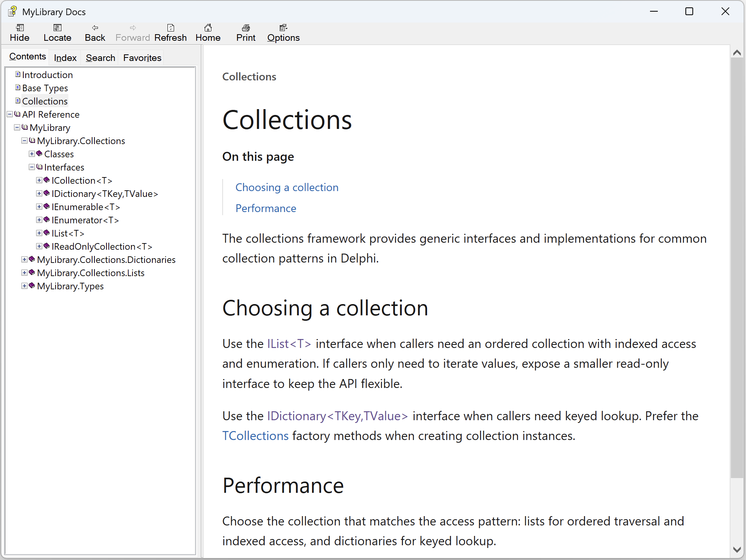Click the Introduction page icon
Screen dimensions: 746x560
point(18,74)
